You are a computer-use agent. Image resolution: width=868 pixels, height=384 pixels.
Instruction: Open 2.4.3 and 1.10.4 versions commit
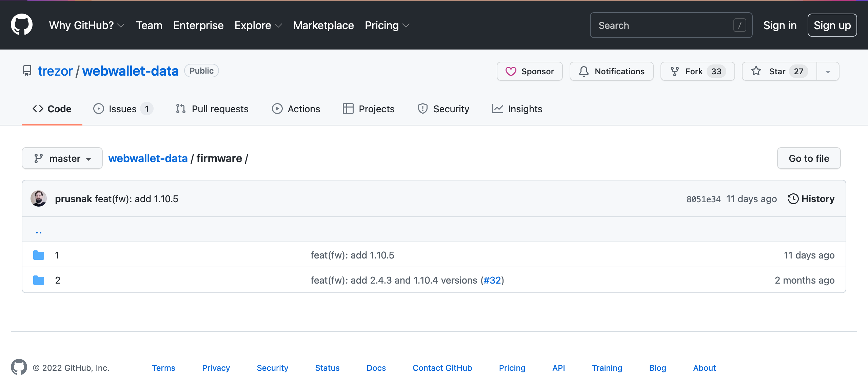coord(394,280)
